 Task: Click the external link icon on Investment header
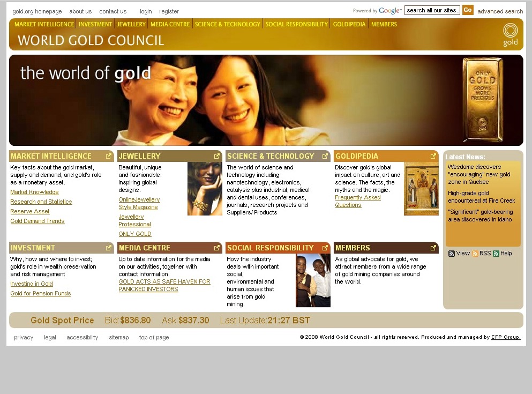pos(109,248)
